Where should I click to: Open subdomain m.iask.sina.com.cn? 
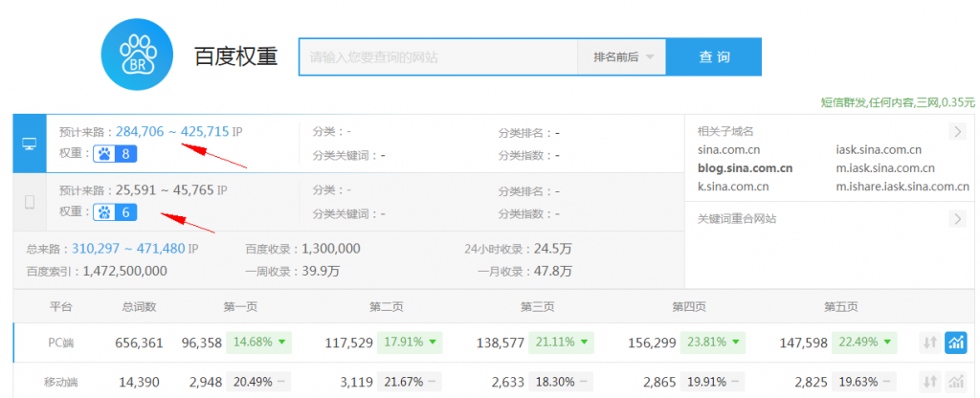pos(885,168)
